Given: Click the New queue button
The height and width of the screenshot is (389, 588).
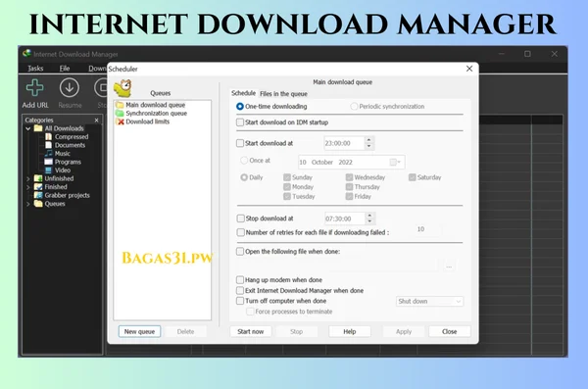Looking at the screenshot, I should (139, 331).
